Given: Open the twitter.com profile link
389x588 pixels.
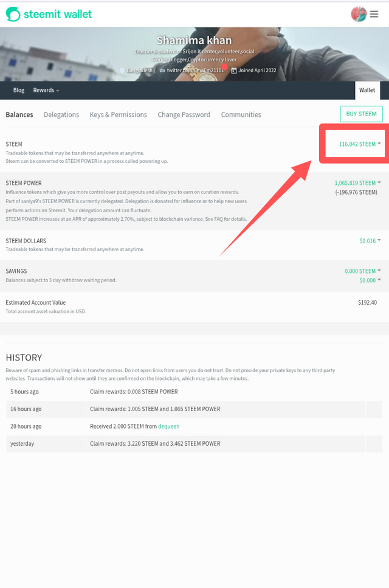Looking at the screenshot, I should coord(195,71).
